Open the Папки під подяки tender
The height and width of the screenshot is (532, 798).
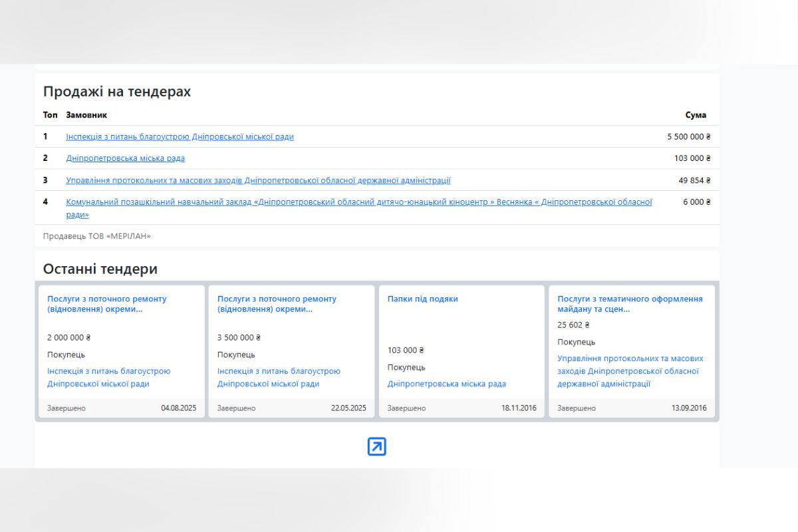coord(422,299)
